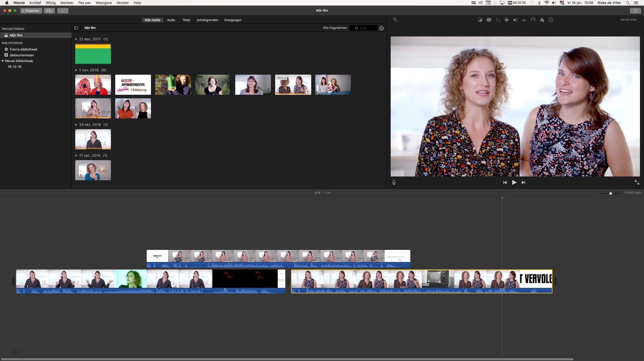Adjust the timeline zoom slider near Instellingen
The width and height of the screenshot is (644, 361).
click(x=611, y=193)
